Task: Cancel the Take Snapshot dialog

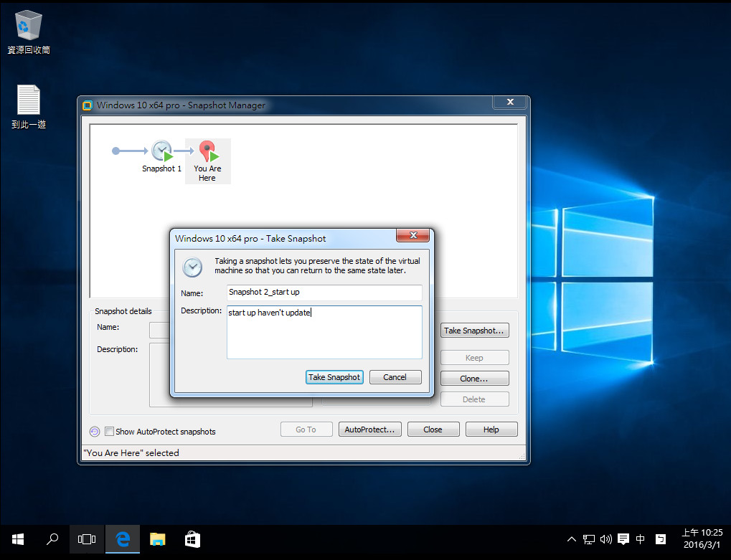Action: point(395,377)
